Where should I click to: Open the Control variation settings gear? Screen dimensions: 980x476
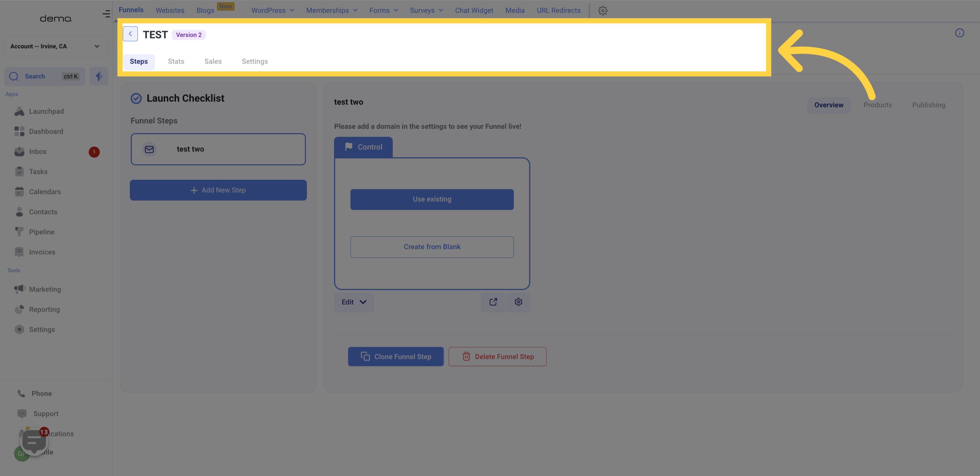point(518,302)
